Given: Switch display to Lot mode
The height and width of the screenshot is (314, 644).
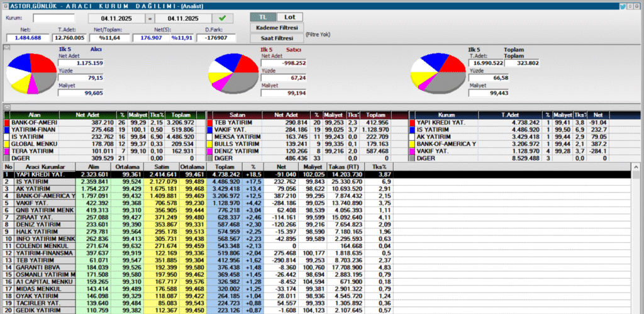Looking at the screenshot, I should [x=289, y=16].
